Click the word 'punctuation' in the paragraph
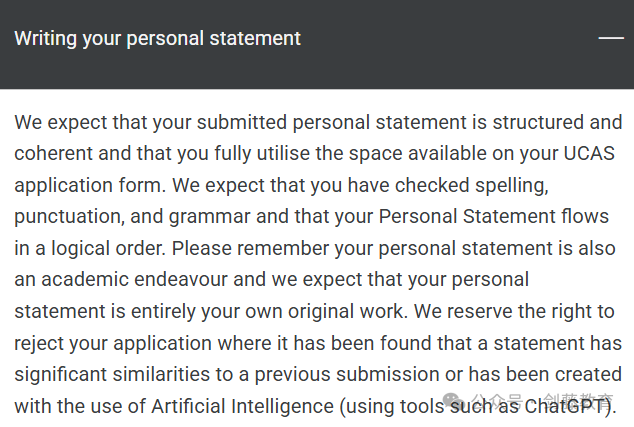Screen dimensions: 634x427 point(67,217)
